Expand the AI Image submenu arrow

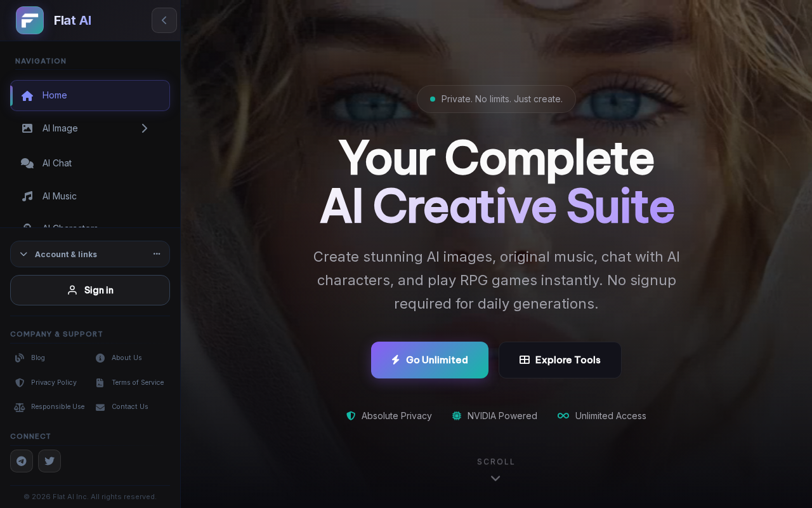pos(145,128)
